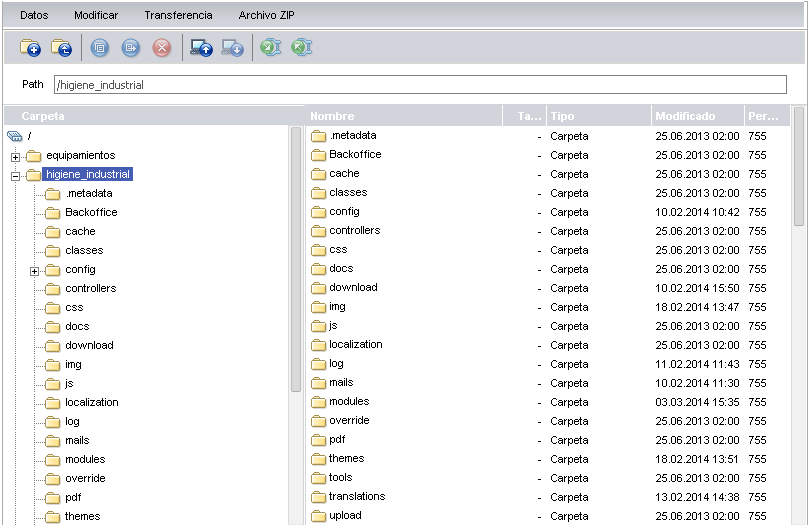Click folder icon beside equipamientos in tree

tap(34, 156)
